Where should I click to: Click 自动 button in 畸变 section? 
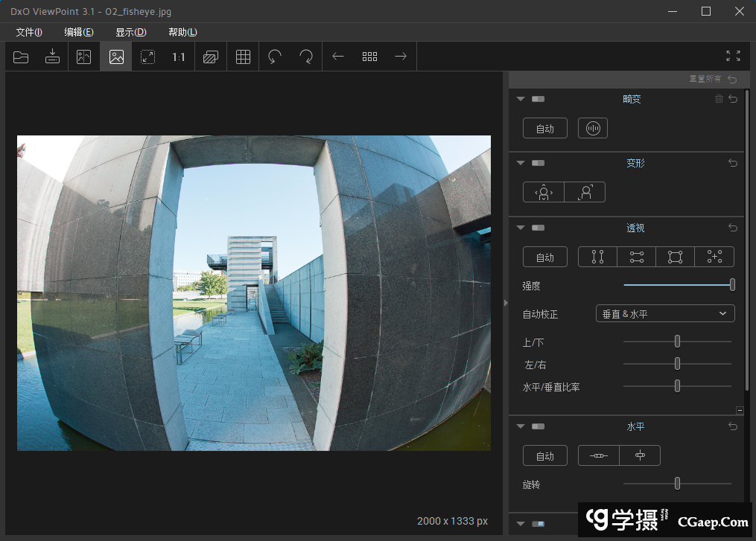[544, 128]
